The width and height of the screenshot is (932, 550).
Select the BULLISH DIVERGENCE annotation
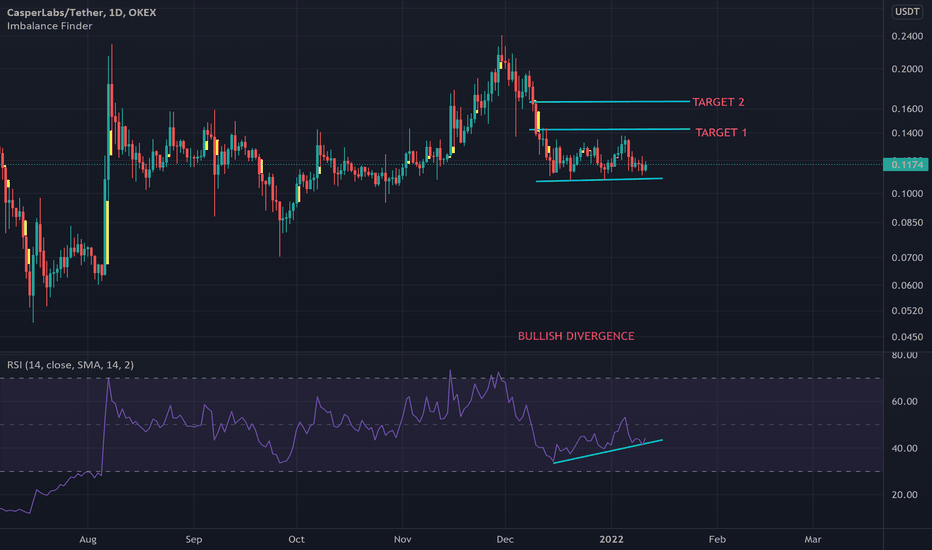(x=576, y=337)
